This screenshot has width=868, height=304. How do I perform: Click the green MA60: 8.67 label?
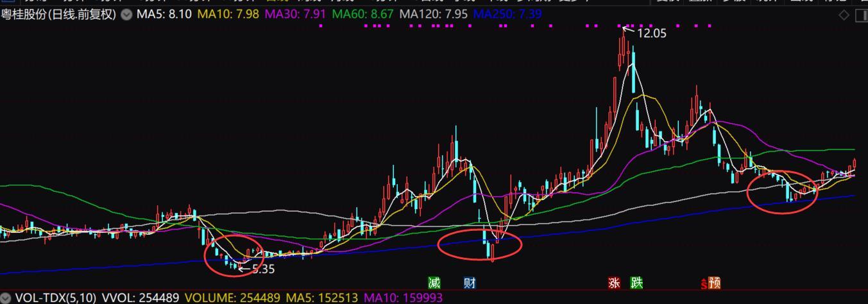tap(362, 14)
